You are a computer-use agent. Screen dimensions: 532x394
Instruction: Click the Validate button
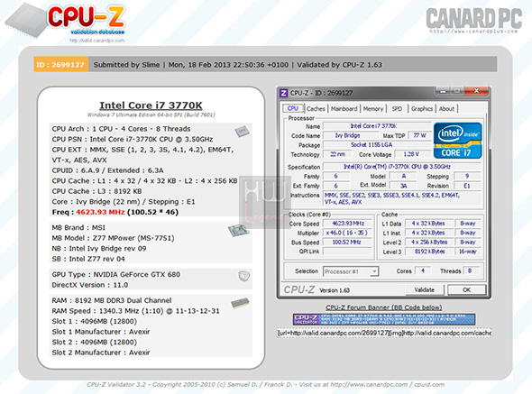pos(424,289)
